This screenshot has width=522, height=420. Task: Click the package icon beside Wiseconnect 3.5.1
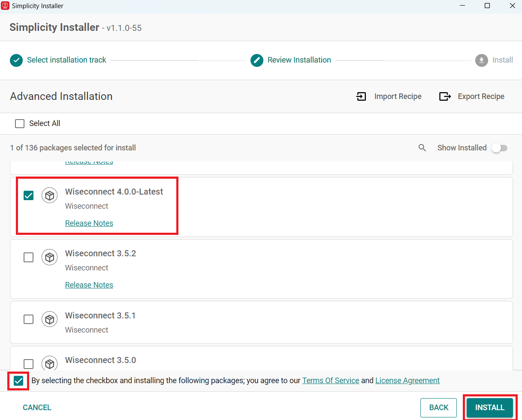[49, 319]
